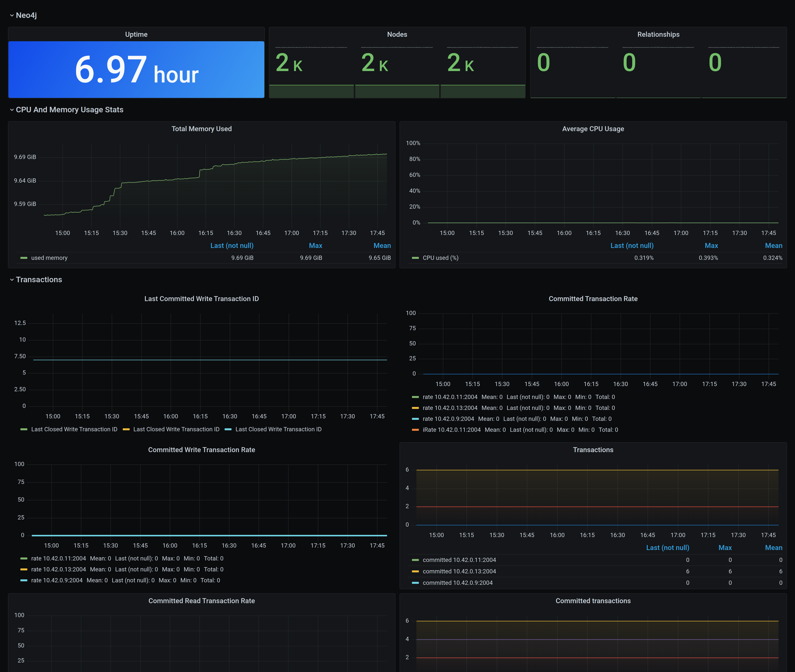This screenshot has height=672, width=795.
Task: Toggle green Last Closed Write Transaction ID series
Action: coord(74,429)
